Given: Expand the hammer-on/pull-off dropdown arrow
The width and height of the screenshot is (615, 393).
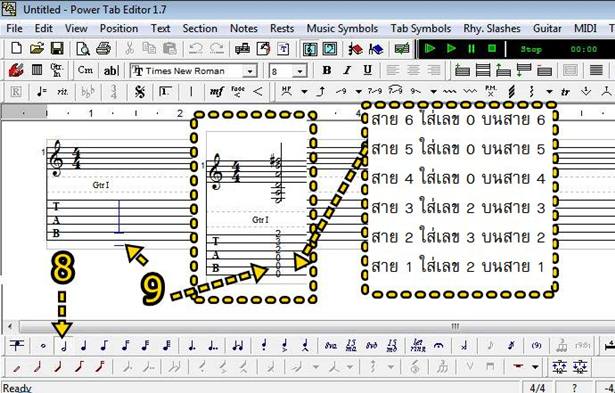Looking at the screenshot, I should point(304,92).
